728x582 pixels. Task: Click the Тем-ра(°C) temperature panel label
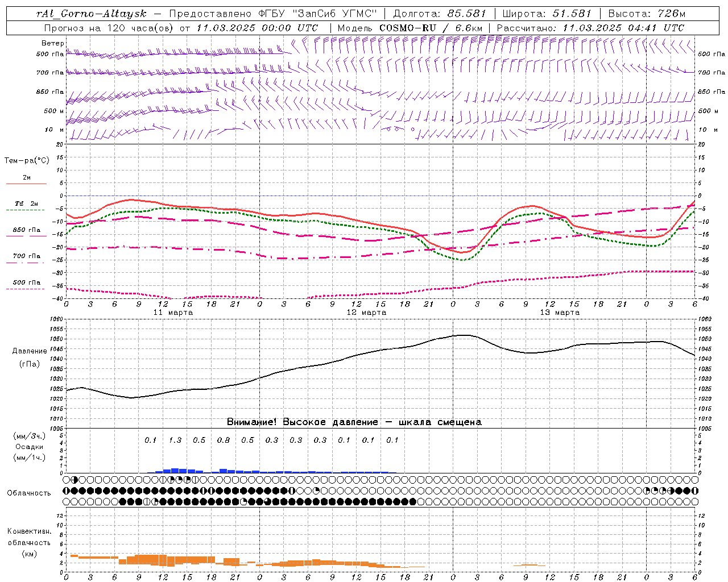click(x=27, y=161)
